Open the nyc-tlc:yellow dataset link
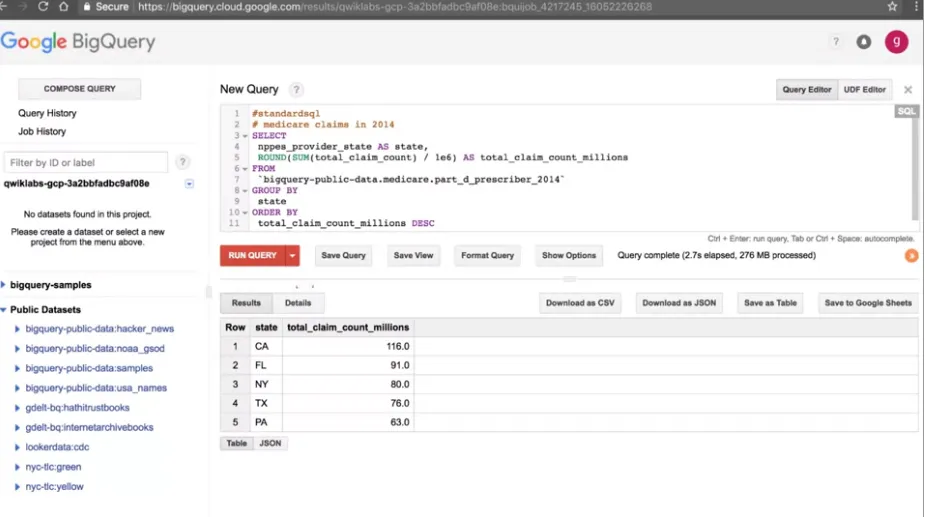The image size is (925, 517). (54, 487)
